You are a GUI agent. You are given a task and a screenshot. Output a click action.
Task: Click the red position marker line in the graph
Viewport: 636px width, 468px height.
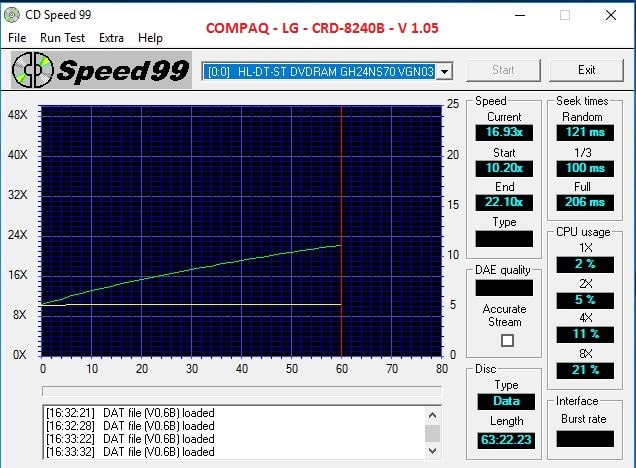[341, 231]
